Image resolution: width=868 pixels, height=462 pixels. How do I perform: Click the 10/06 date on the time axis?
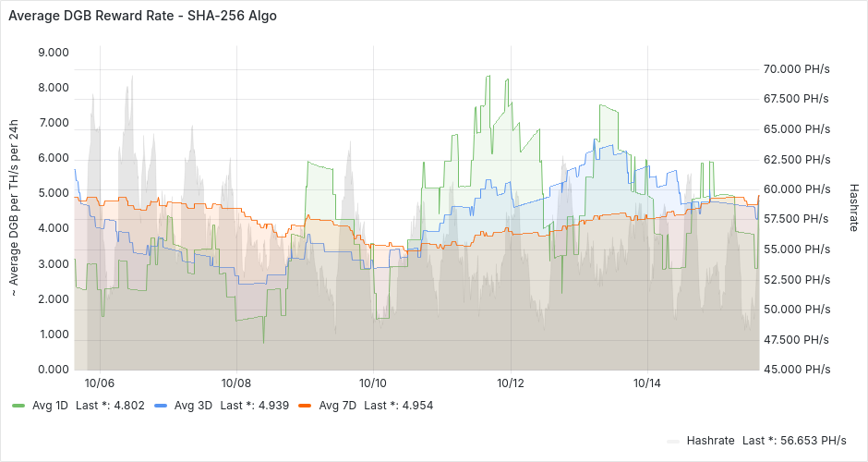pyautogui.click(x=100, y=383)
